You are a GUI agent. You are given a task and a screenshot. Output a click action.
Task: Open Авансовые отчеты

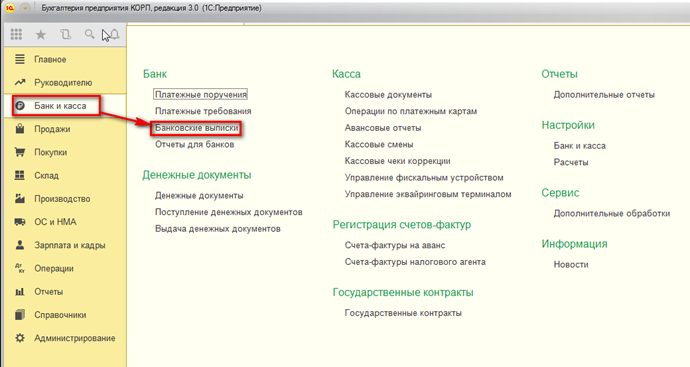coord(383,128)
